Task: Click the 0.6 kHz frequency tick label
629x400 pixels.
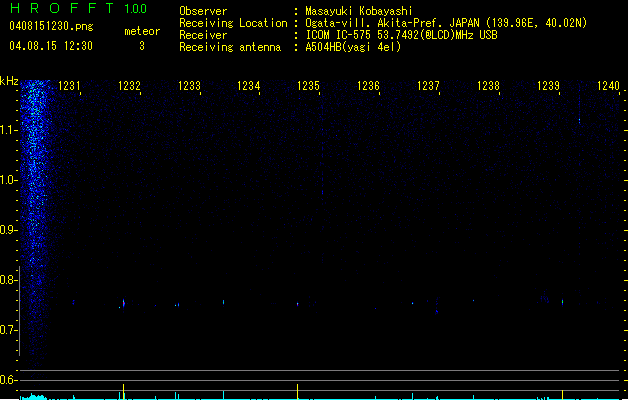Action: (8, 380)
